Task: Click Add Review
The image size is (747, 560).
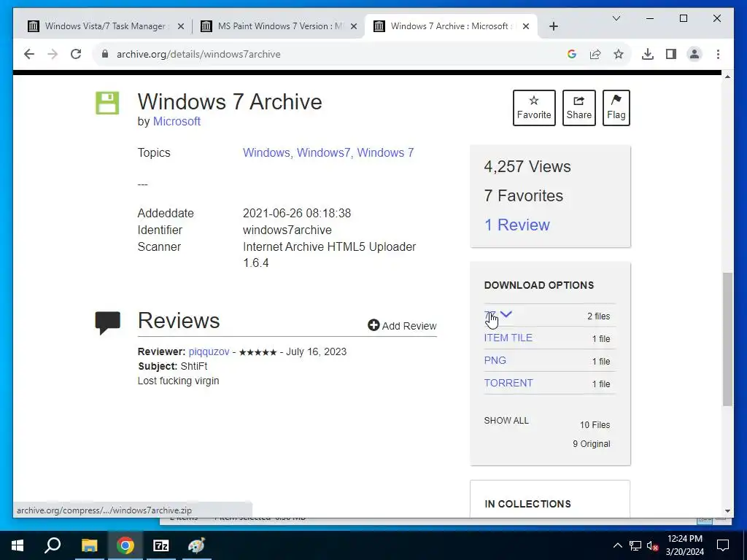Action: (402, 326)
